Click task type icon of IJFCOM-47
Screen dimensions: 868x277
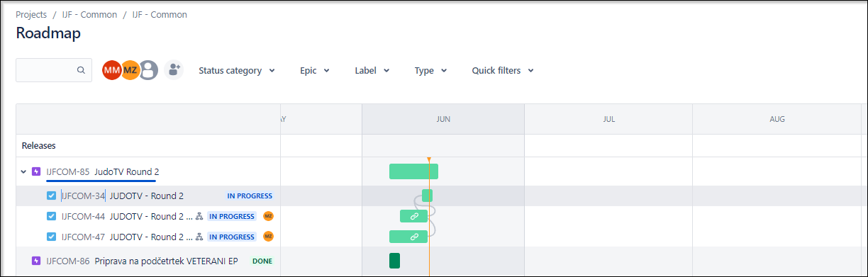51,237
